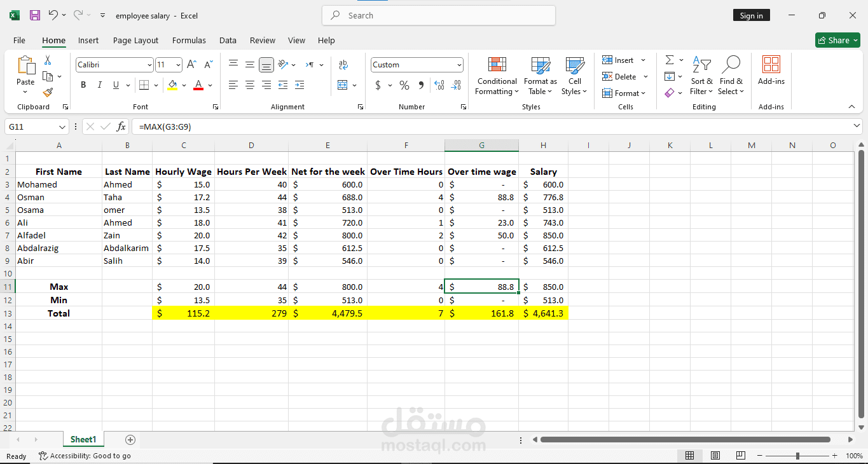
Task: Expand the Name Box dropdown arrow
Action: point(62,127)
